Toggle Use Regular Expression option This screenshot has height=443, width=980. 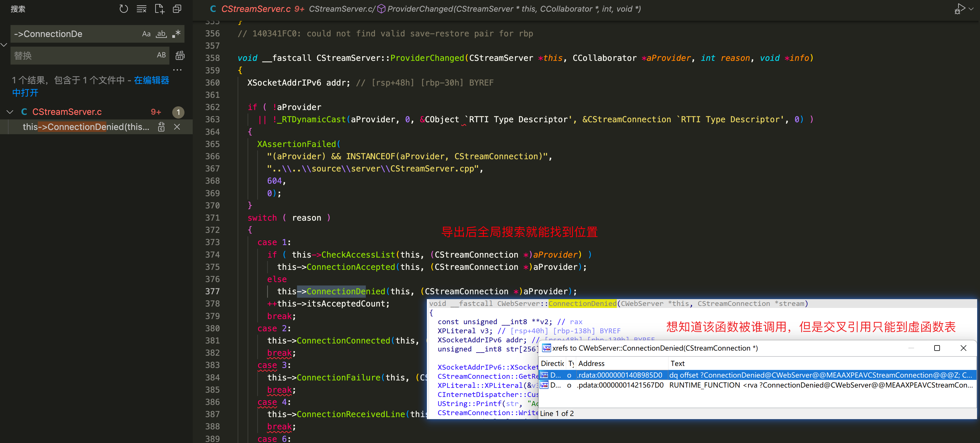click(x=176, y=34)
